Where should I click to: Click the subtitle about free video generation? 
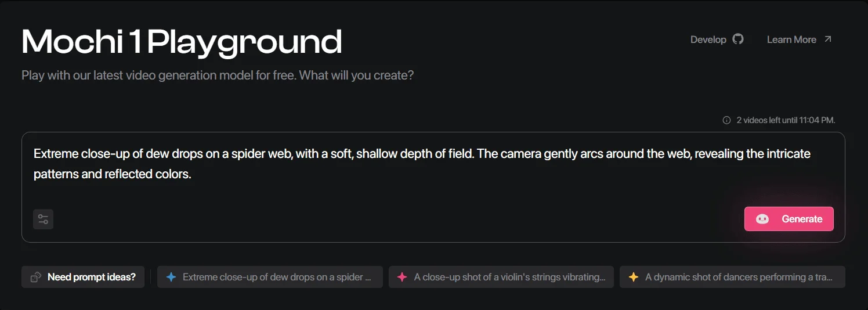pos(218,75)
